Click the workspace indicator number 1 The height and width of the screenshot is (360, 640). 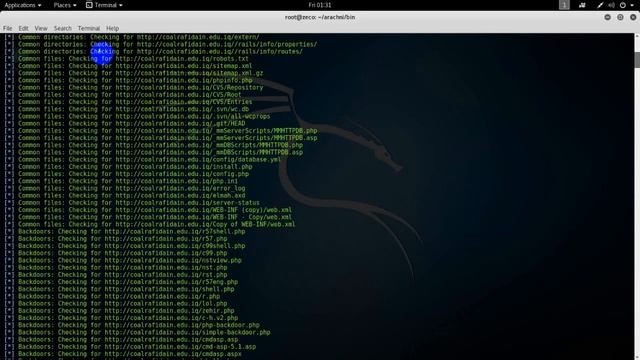click(564, 5)
